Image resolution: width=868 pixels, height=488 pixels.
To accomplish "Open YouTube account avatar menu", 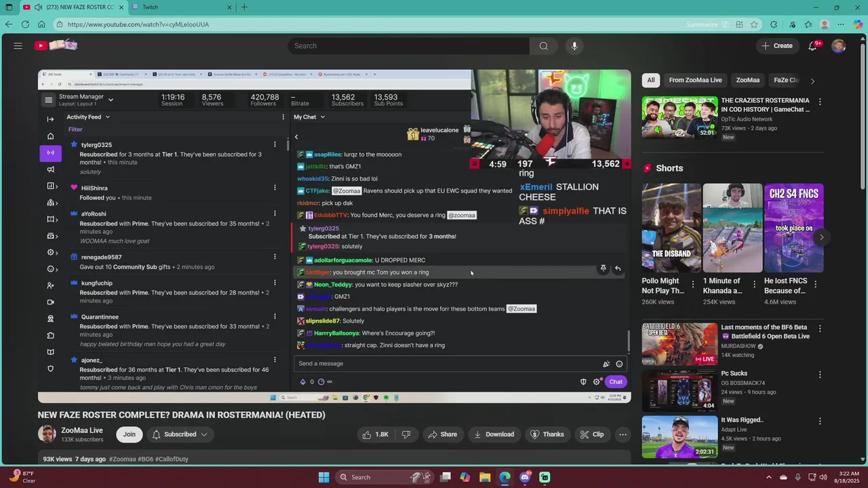I will pyautogui.click(x=839, y=45).
